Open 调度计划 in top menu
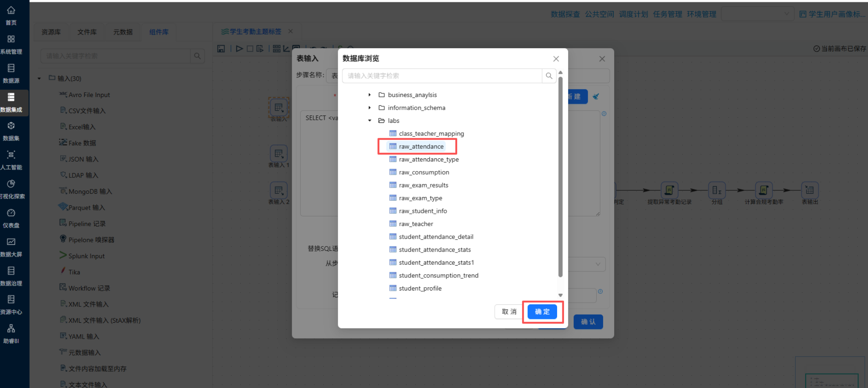 coord(633,14)
